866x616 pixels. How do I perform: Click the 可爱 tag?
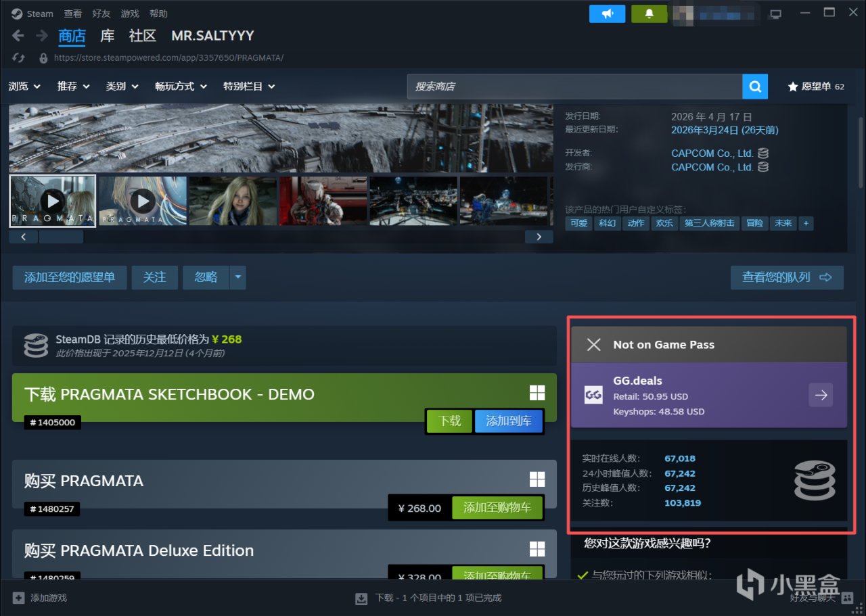[579, 223]
